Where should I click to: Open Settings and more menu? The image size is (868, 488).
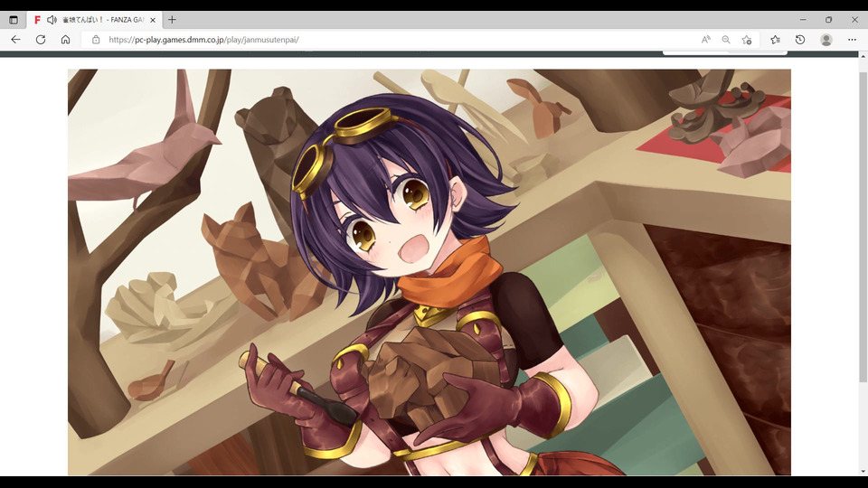coord(852,40)
